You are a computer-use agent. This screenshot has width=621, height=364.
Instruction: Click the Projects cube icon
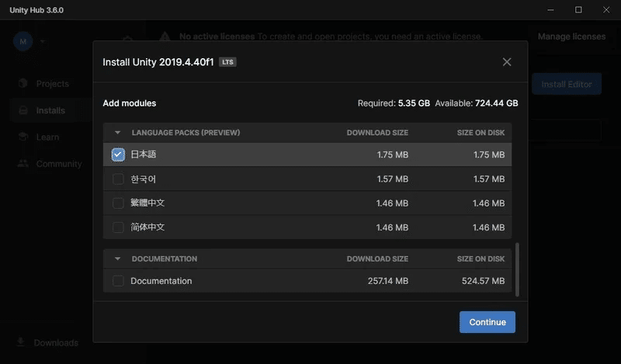23,83
